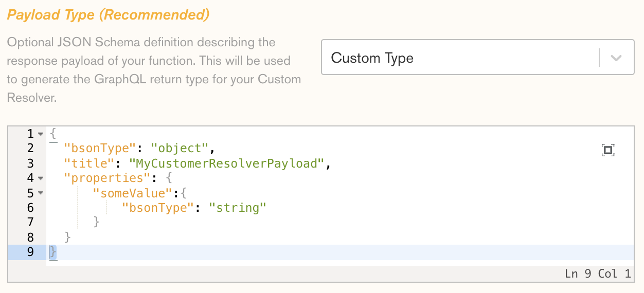Click the "MyCustomerResolverPayload" title value
The image size is (644, 293).
pos(228,163)
